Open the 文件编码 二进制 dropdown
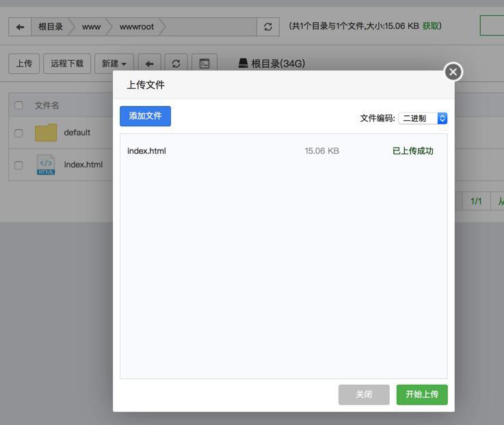Image resolution: width=504 pixels, height=425 pixels. coord(423,118)
